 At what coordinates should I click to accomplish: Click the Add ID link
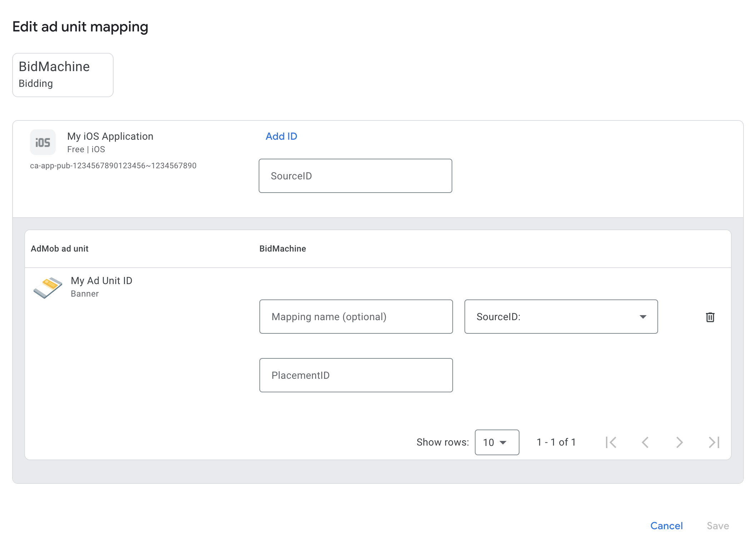281,136
